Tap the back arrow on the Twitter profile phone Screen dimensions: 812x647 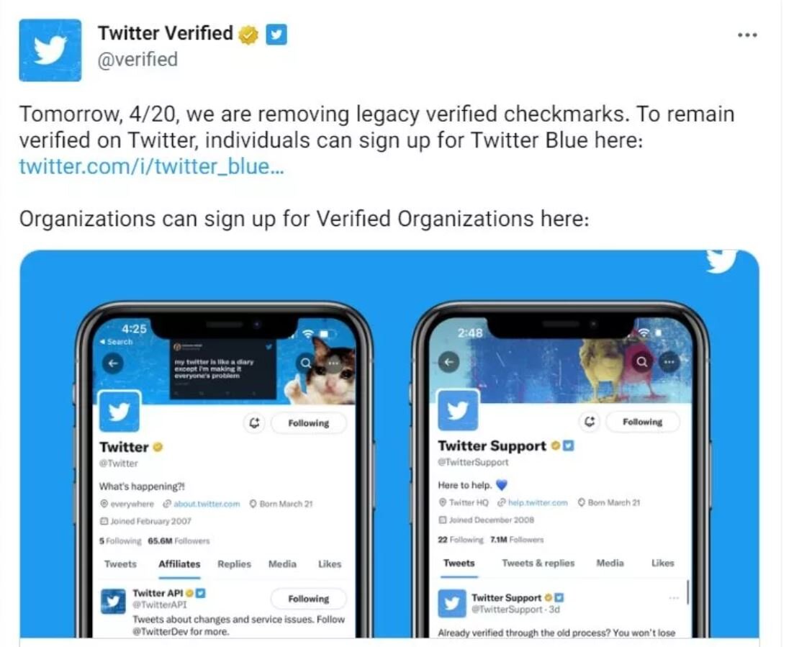pos(113,363)
